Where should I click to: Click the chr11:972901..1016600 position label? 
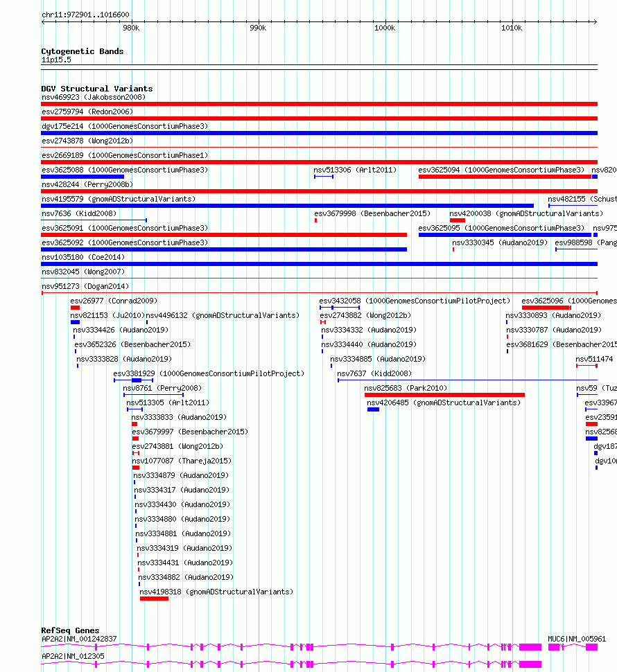85,15
